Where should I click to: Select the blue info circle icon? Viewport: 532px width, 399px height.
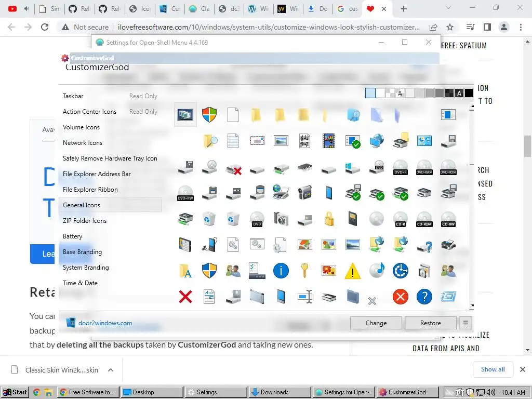pyautogui.click(x=281, y=271)
